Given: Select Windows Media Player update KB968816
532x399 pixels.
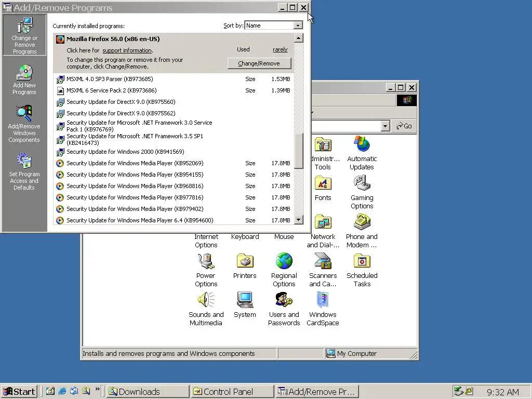Looking at the screenshot, I should (174, 186).
